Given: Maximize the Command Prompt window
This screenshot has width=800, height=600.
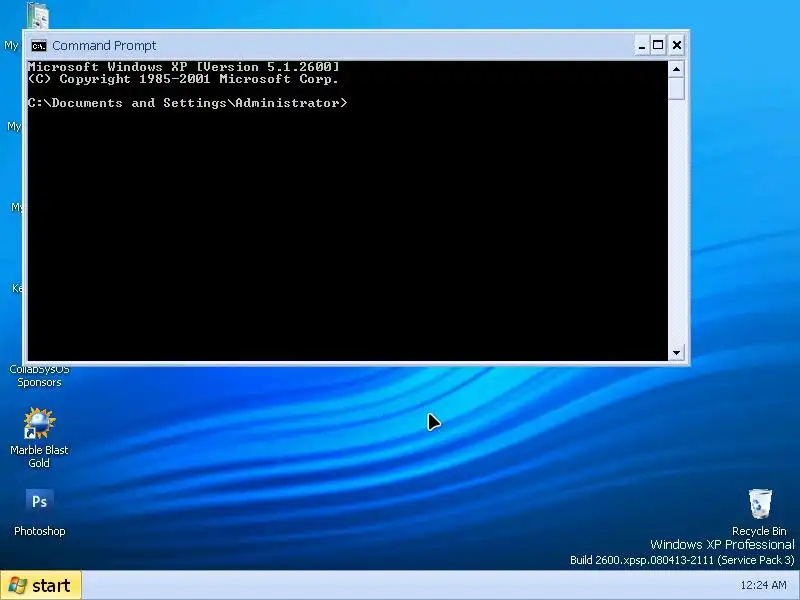Looking at the screenshot, I should [658, 45].
